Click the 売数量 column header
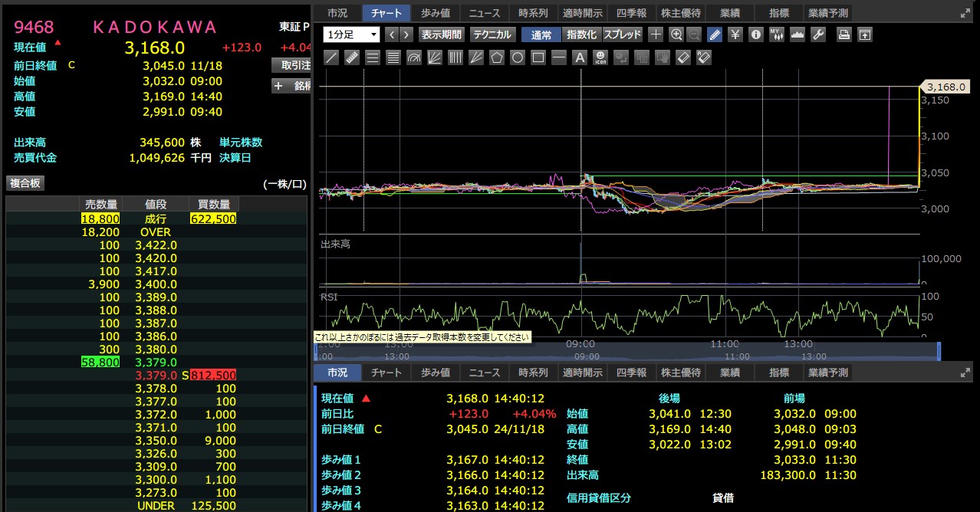The width and height of the screenshot is (980, 512). pyautogui.click(x=101, y=204)
